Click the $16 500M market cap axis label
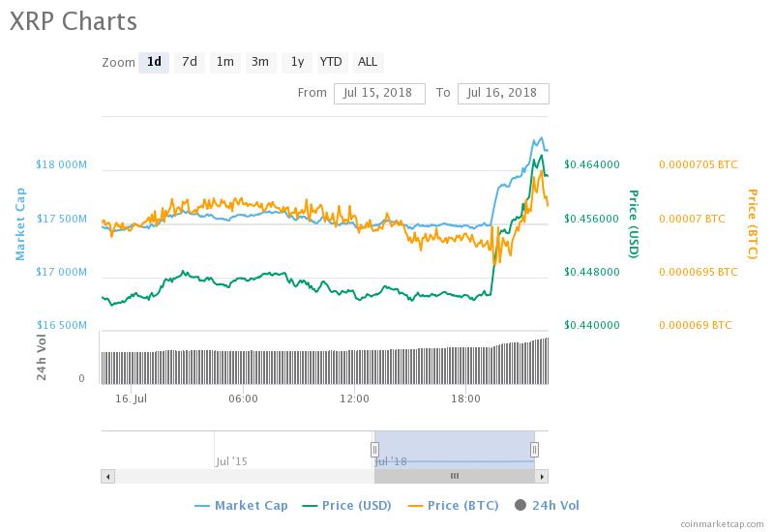 61,325
